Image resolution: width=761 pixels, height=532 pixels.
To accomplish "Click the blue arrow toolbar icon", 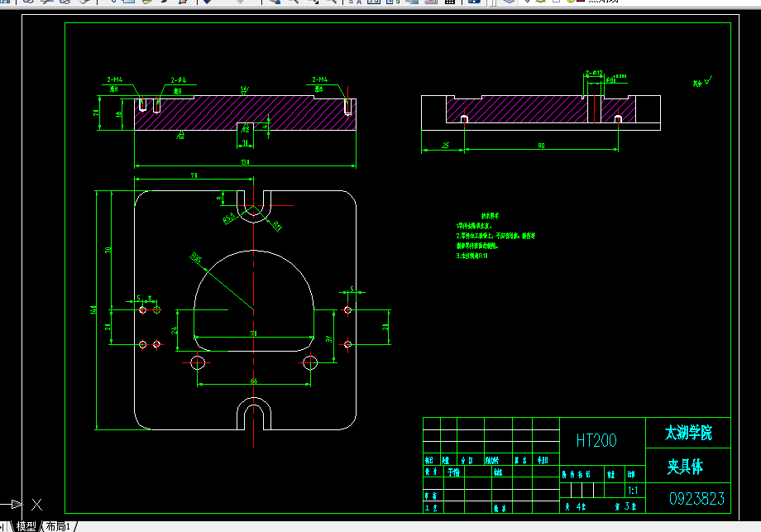I will point(208,2).
